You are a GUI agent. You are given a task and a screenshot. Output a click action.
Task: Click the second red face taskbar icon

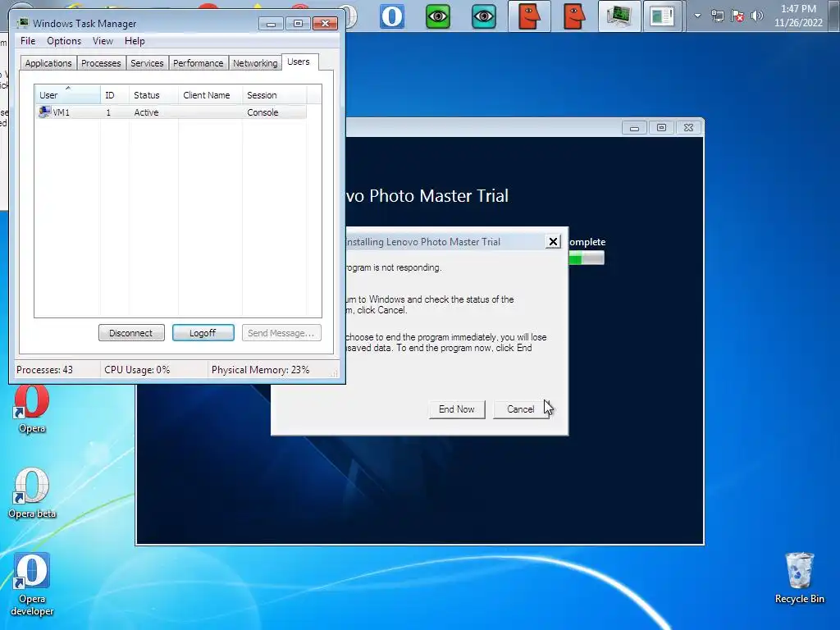click(574, 16)
